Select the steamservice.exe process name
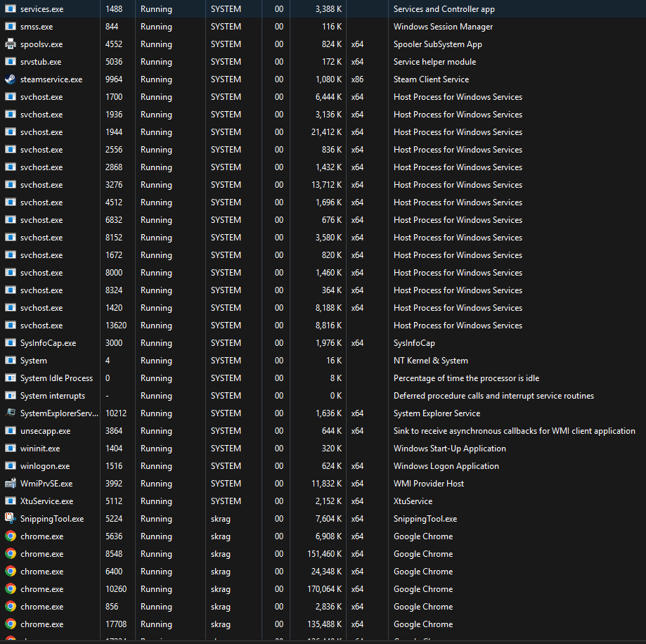 click(51, 79)
